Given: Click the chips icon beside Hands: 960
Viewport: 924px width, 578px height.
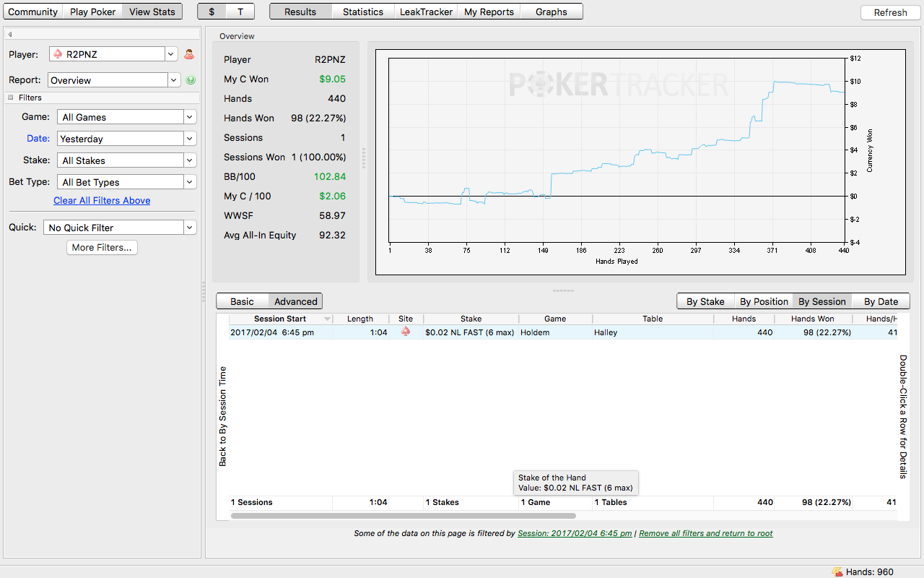Looking at the screenshot, I should (x=837, y=571).
